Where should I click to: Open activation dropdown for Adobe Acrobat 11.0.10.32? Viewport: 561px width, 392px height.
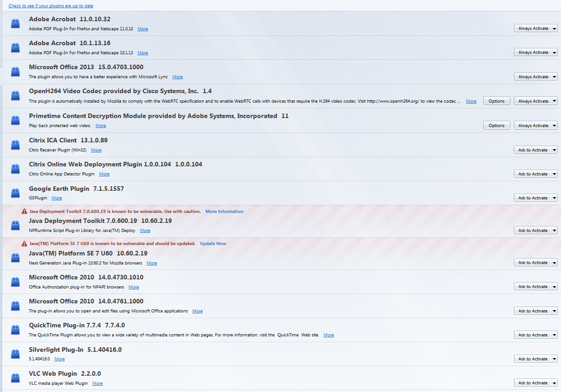[536, 28]
